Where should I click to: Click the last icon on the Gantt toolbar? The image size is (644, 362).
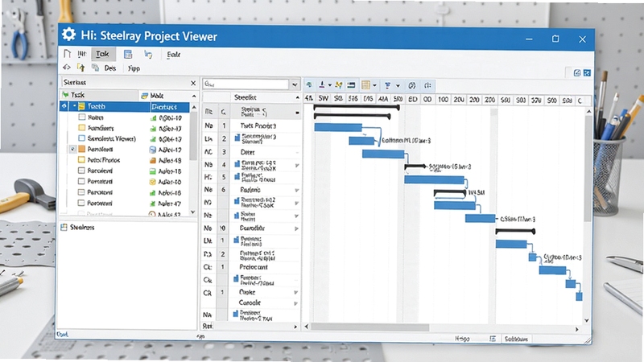[x=428, y=85]
